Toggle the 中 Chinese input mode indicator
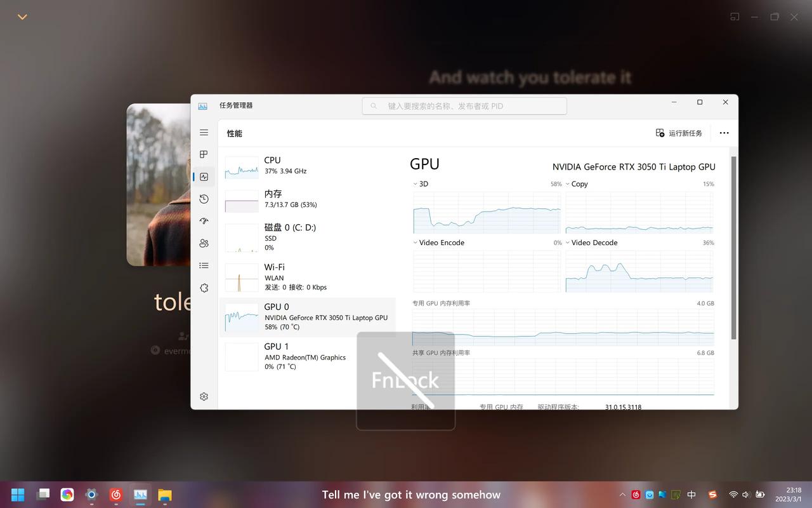The height and width of the screenshot is (508, 812). pyautogui.click(x=691, y=495)
